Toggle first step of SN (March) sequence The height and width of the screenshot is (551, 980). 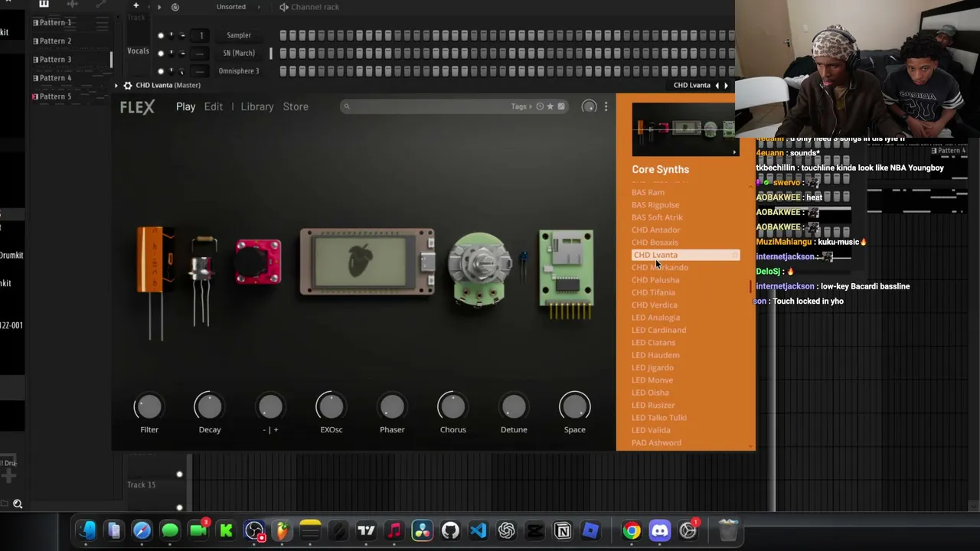coord(283,53)
